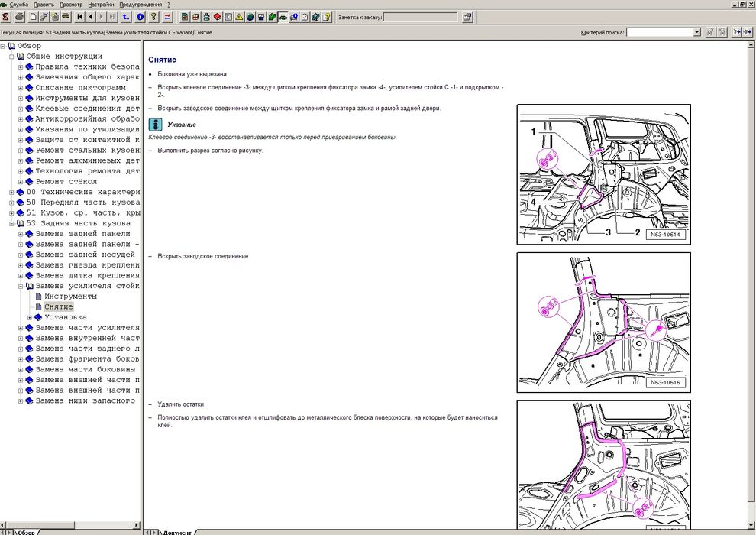
Task: Expand the '00 Технические характеристики' node
Action: coord(11,192)
